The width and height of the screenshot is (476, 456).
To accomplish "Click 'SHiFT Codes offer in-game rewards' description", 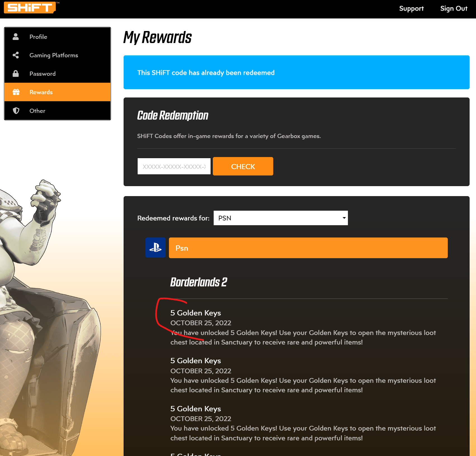I will coord(229,136).
